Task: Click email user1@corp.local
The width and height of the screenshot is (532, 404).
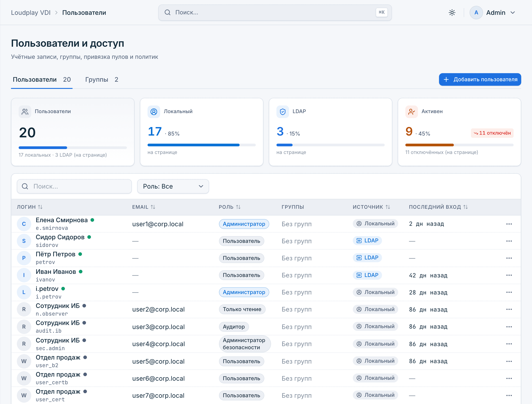Action: click(158, 224)
